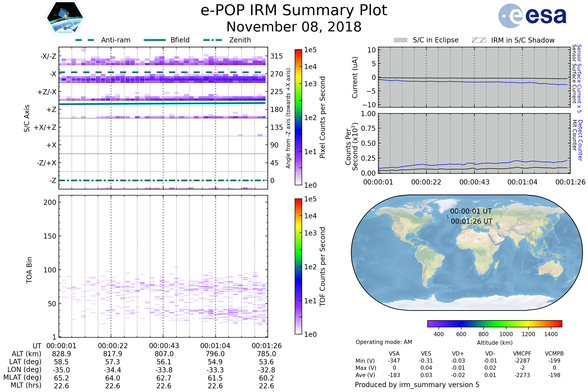Click the November 08, 2018 date text
The height and width of the screenshot is (392, 588).
click(294, 27)
